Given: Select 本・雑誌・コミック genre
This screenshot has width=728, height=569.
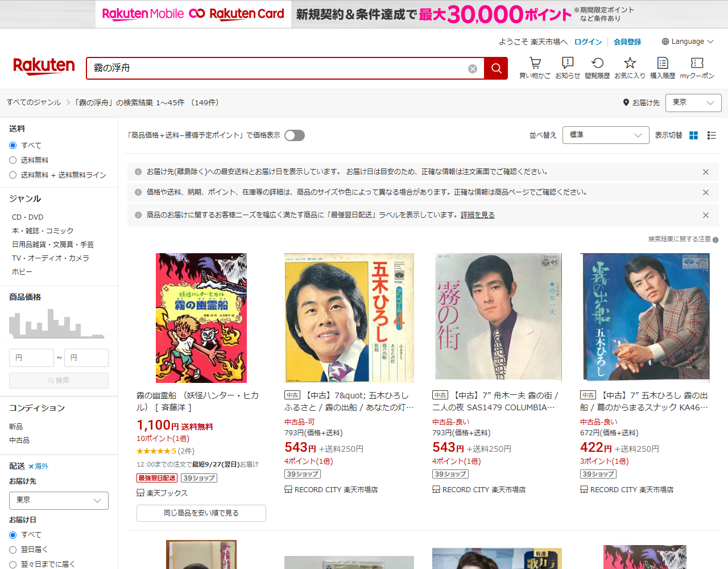Looking at the screenshot, I should [x=43, y=231].
